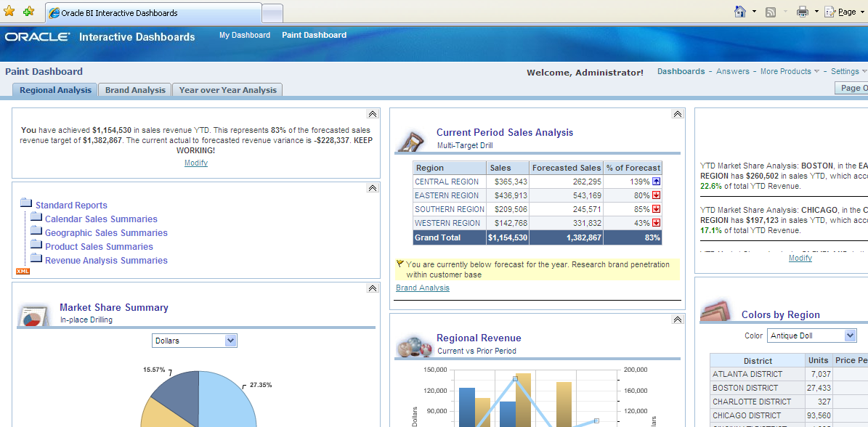The width and height of the screenshot is (868, 427).
Task: Open the Dashboards link
Action: [681, 71]
